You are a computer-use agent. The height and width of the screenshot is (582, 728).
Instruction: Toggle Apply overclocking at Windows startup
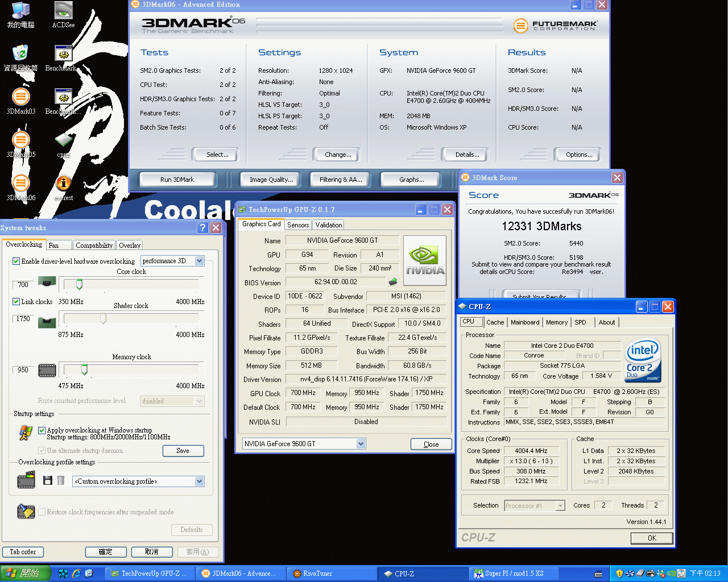click(42, 431)
